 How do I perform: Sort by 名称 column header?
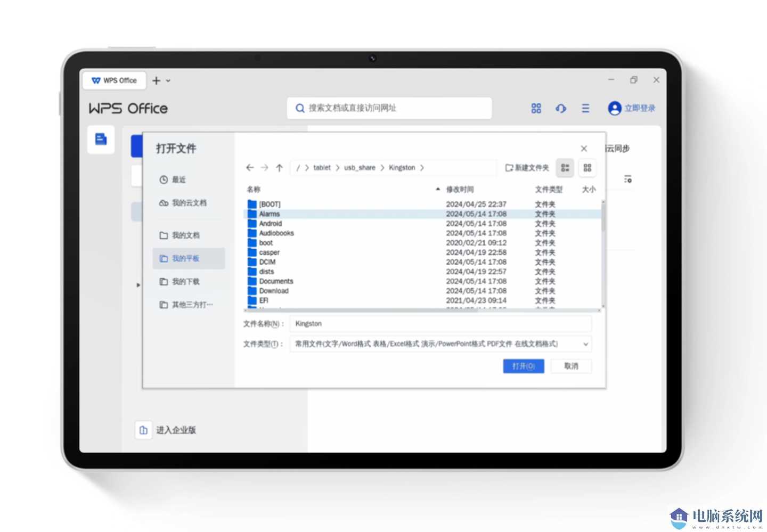[x=254, y=190]
